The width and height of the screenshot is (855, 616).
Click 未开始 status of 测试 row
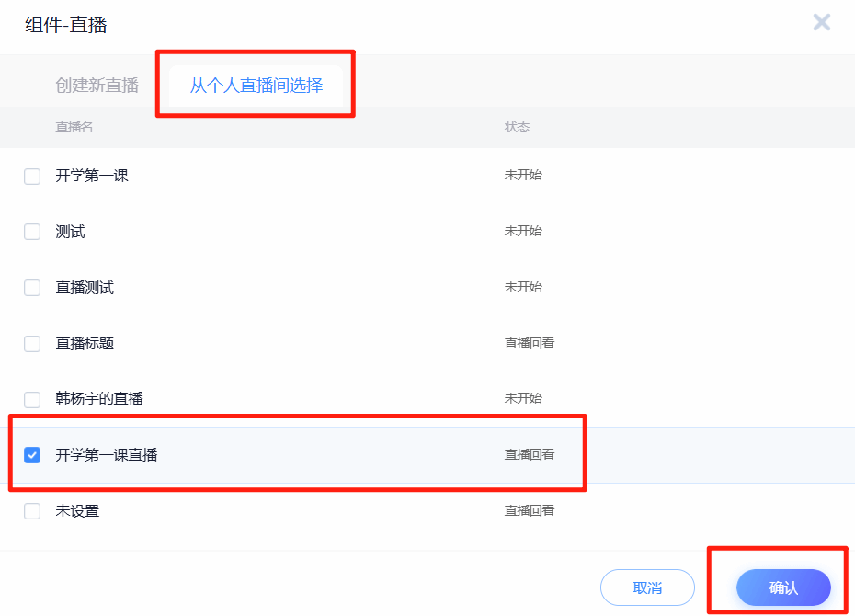pyautogui.click(x=523, y=231)
